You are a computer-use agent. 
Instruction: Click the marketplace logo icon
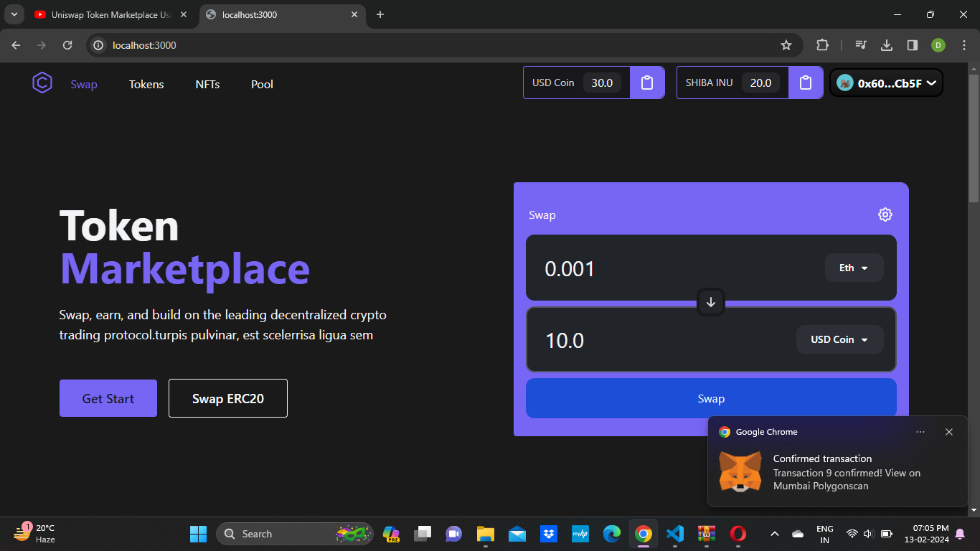coord(42,83)
